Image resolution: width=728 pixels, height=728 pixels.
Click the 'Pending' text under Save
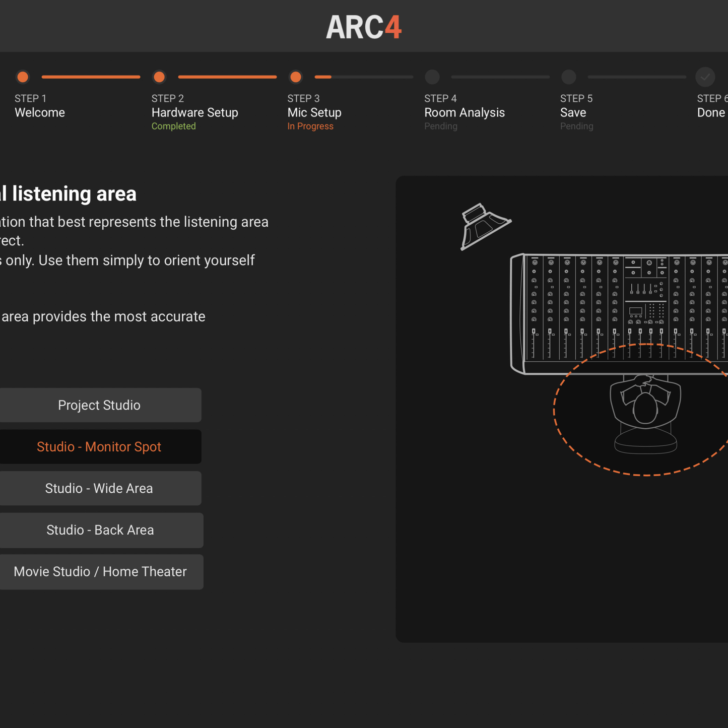click(x=577, y=126)
